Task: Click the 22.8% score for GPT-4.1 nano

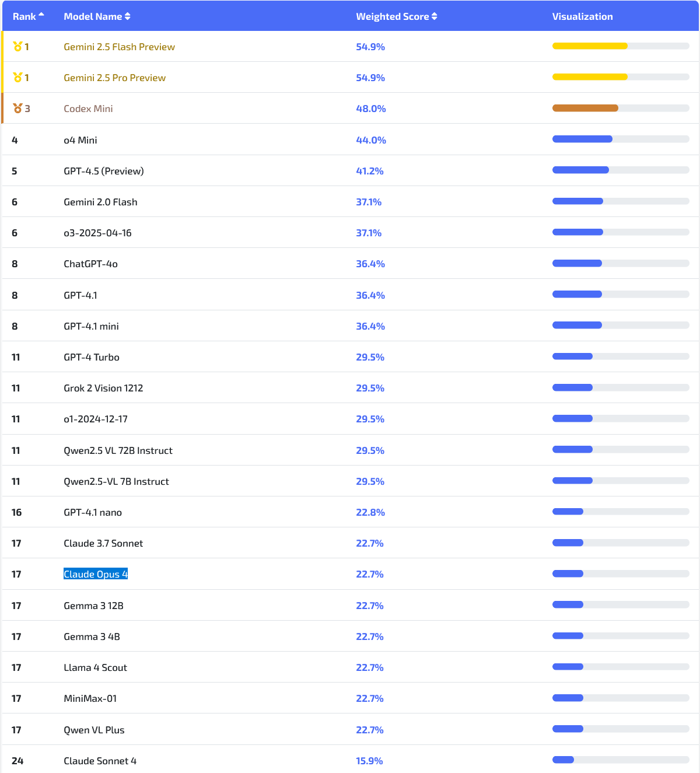Action: (370, 512)
